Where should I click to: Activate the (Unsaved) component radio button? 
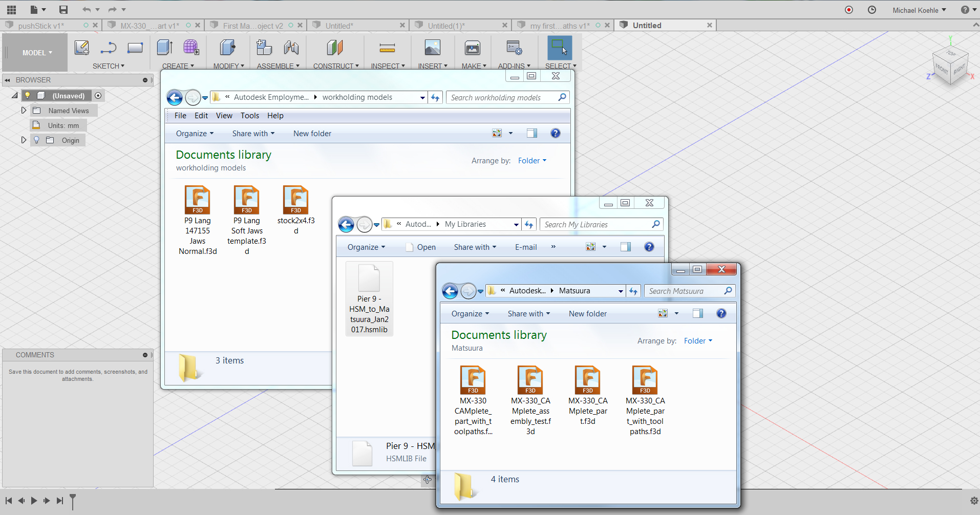tap(98, 95)
